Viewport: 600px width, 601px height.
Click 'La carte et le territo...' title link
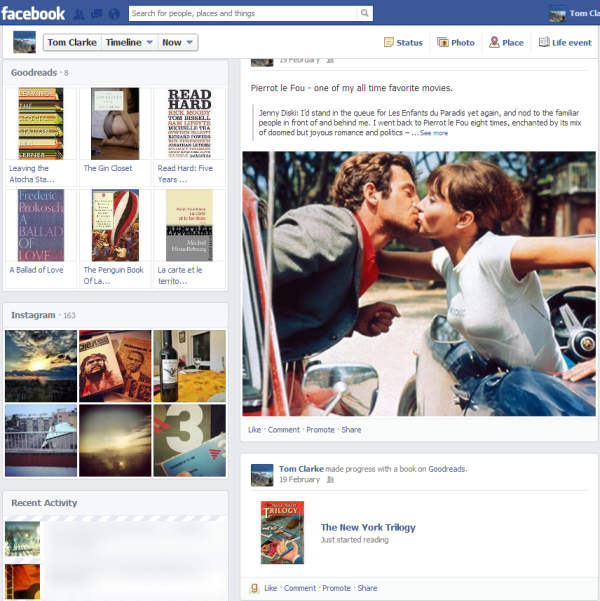pos(180,275)
